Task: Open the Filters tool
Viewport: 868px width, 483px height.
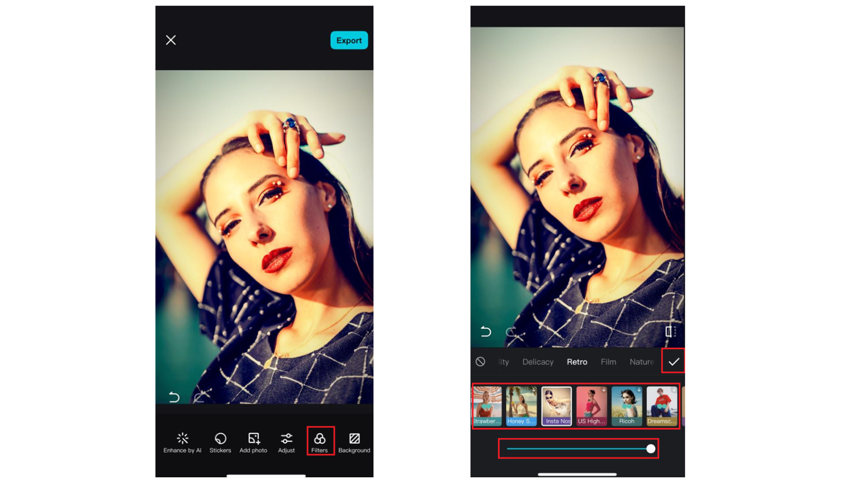Action: click(x=320, y=442)
